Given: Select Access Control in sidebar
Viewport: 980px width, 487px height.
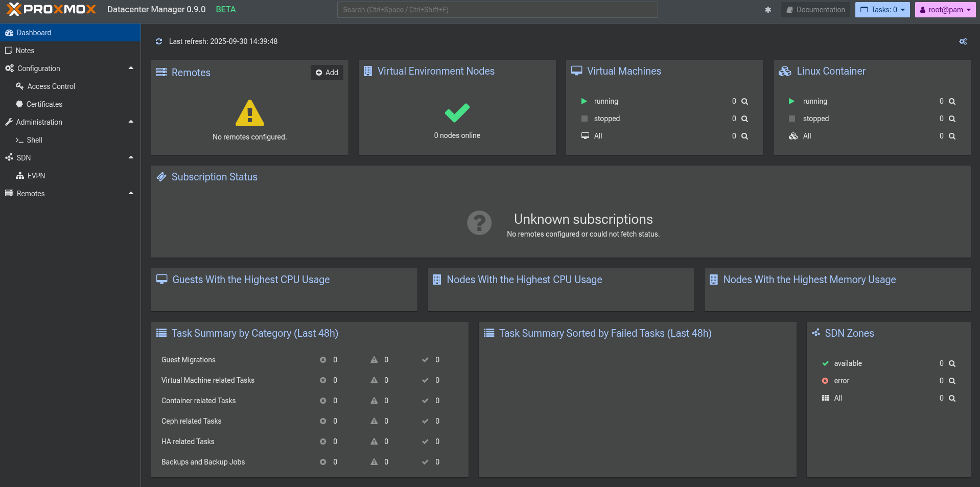Looking at the screenshot, I should coord(51,86).
